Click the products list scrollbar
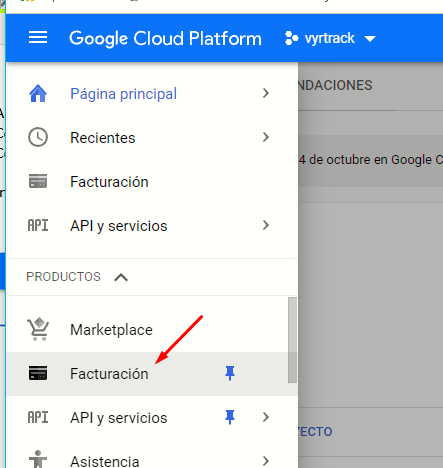Screen dimensions: 443x468 (x=292, y=340)
